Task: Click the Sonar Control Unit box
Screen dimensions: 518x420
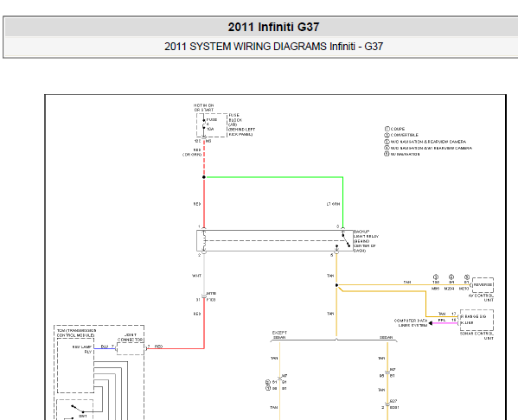Action: tap(476, 321)
